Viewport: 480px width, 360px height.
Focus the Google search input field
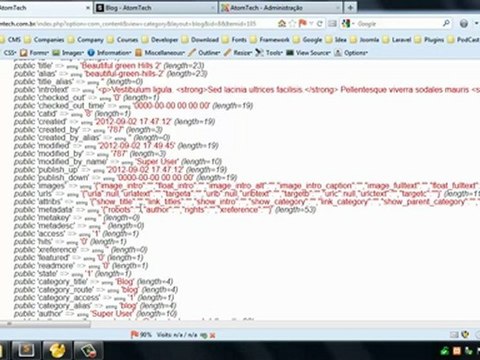point(398,24)
